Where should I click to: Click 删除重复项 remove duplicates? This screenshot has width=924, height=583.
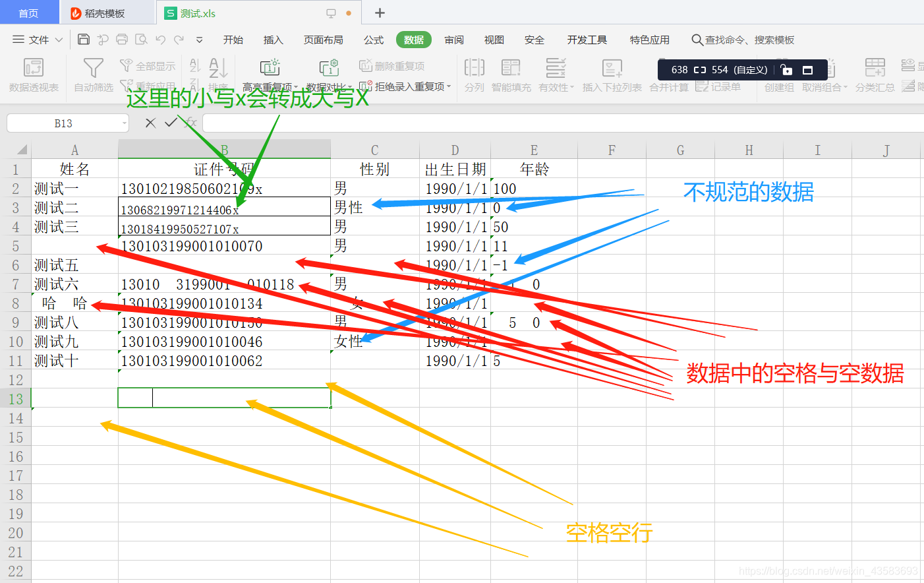391,66
